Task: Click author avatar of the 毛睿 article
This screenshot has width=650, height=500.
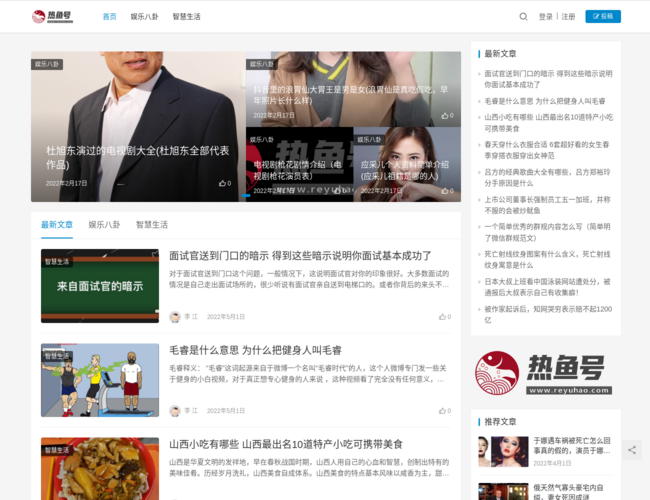Action: click(175, 411)
